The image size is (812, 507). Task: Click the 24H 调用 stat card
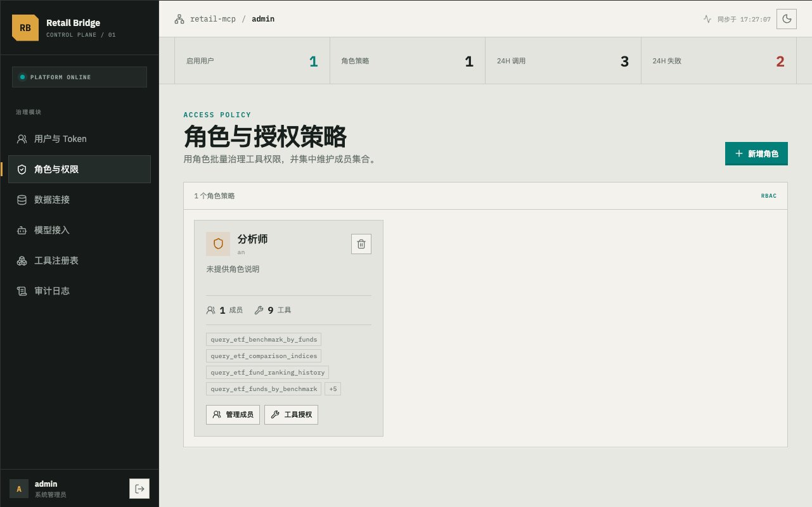pyautogui.click(x=563, y=61)
